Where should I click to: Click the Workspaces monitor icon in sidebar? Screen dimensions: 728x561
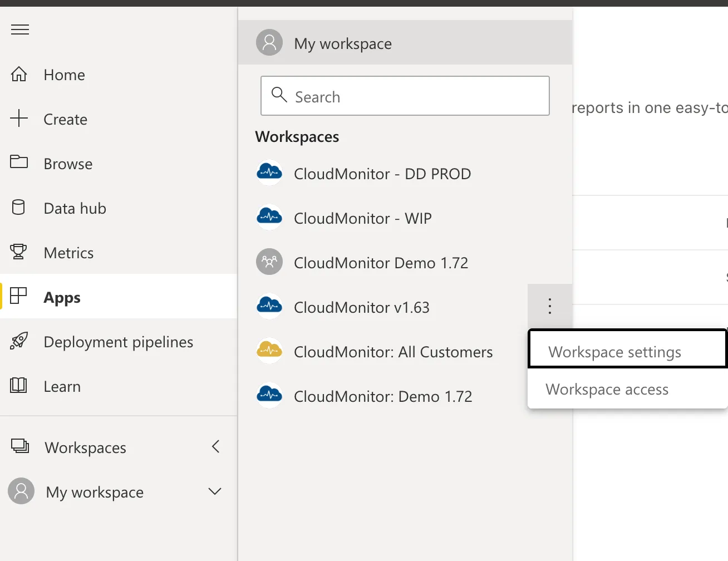(20, 446)
